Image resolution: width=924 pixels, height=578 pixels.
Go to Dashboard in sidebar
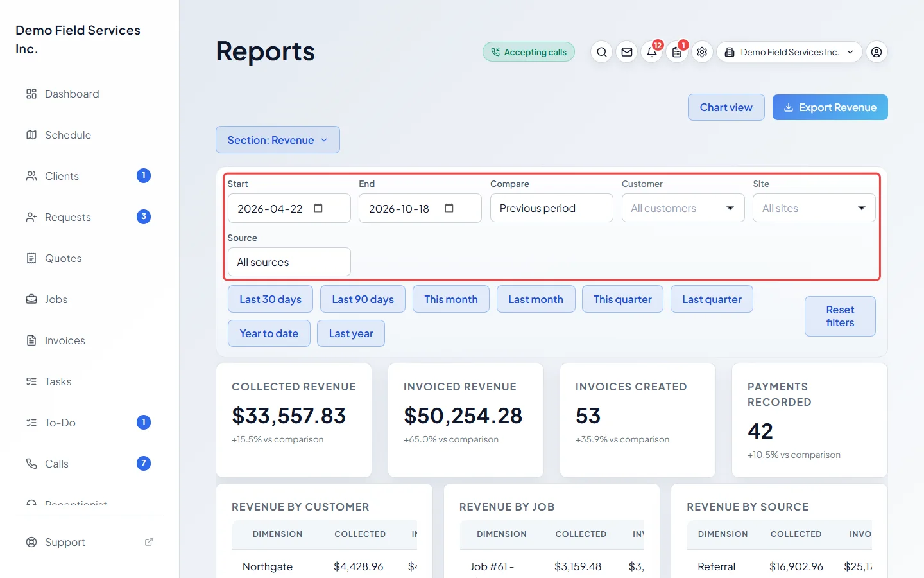click(89, 94)
